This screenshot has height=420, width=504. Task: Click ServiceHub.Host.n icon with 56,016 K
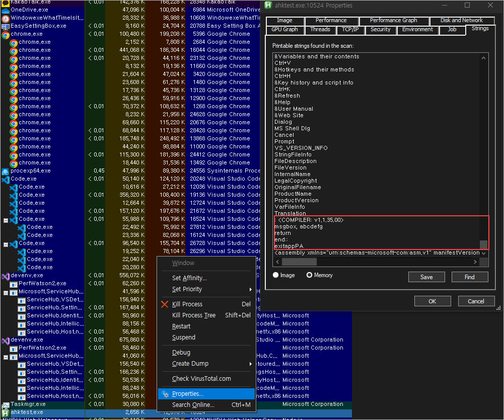click(x=22, y=396)
